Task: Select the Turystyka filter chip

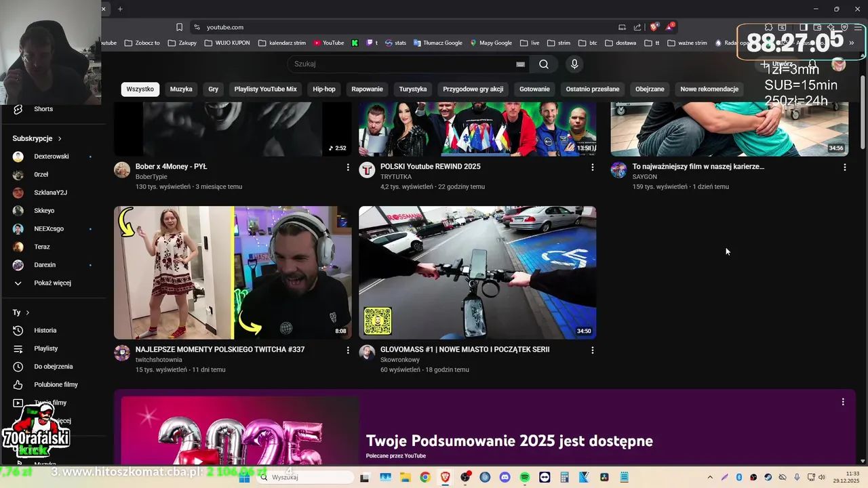Action: coord(413,89)
